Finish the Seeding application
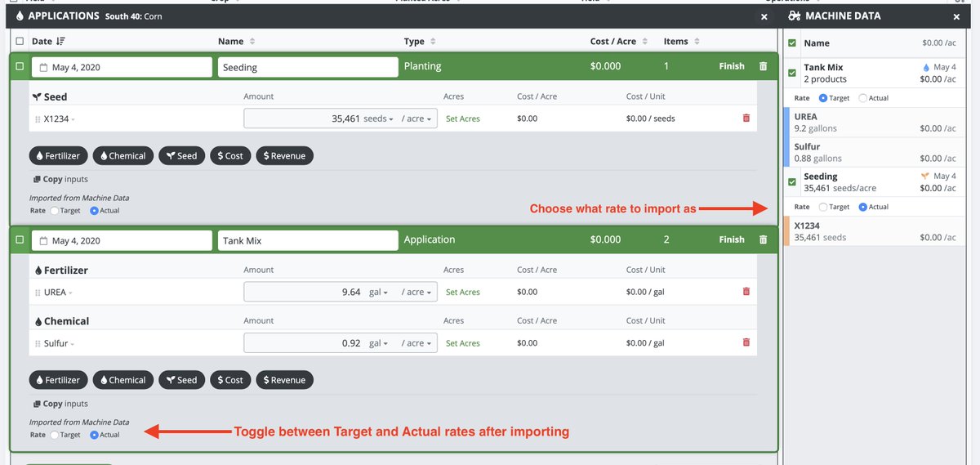980x465 pixels. point(732,66)
